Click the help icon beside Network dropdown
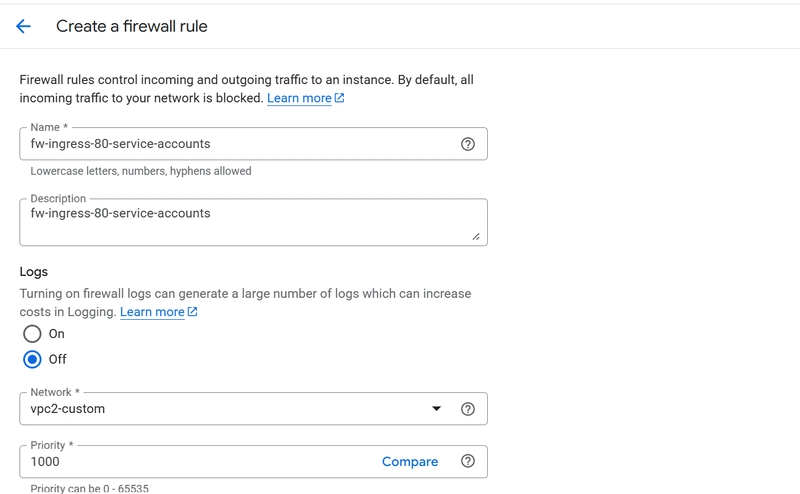This screenshot has height=494, width=800. pos(467,409)
